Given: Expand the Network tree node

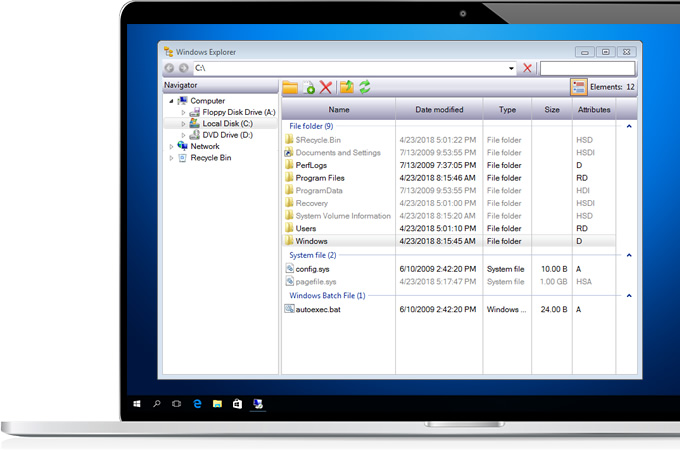Looking at the screenshot, I should pos(171,147).
